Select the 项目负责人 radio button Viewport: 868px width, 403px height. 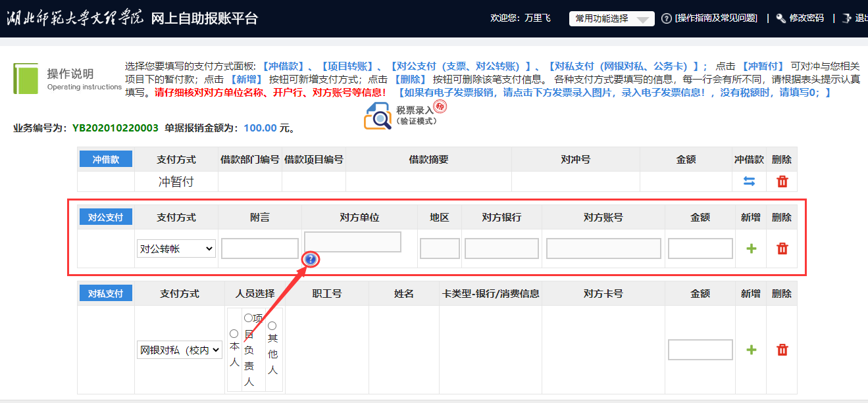pos(248,318)
